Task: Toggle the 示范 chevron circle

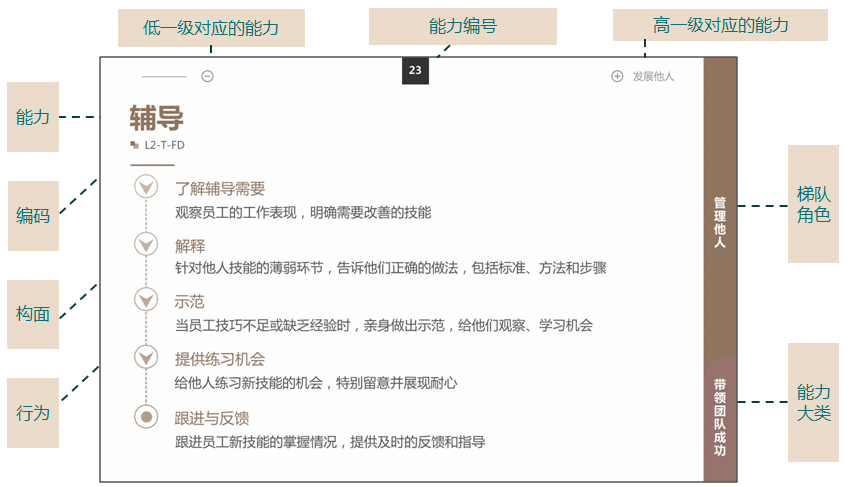Action: pyautogui.click(x=146, y=300)
